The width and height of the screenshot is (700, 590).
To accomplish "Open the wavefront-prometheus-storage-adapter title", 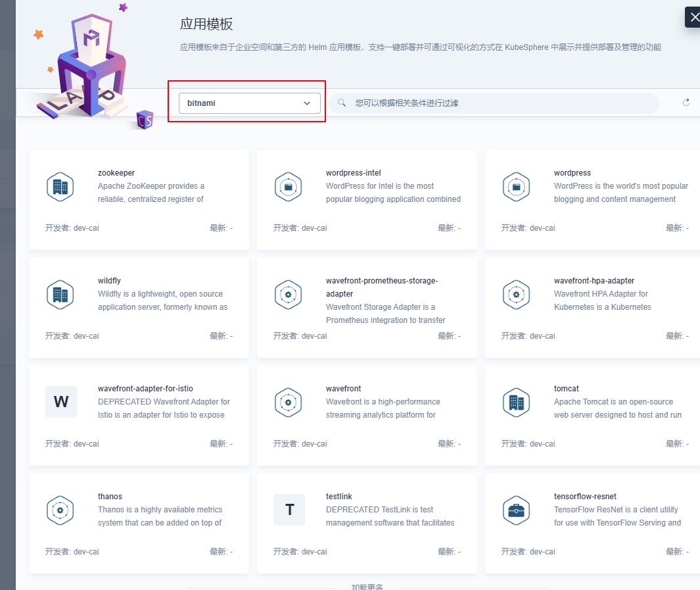I will pyautogui.click(x=382, y=287).
